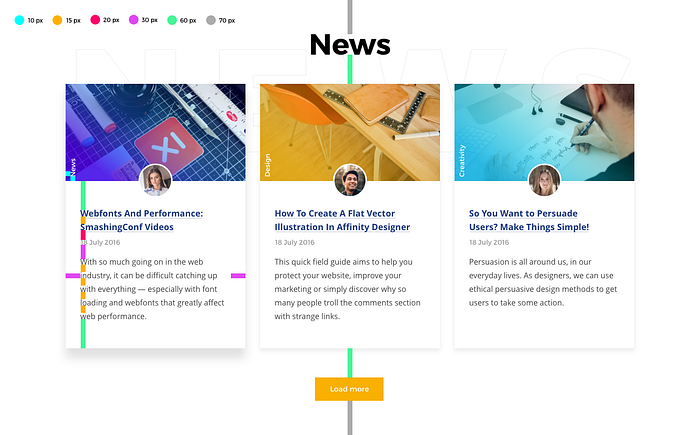
Task: Open the man writing thumbnail image
Action: tap(544, 132)
